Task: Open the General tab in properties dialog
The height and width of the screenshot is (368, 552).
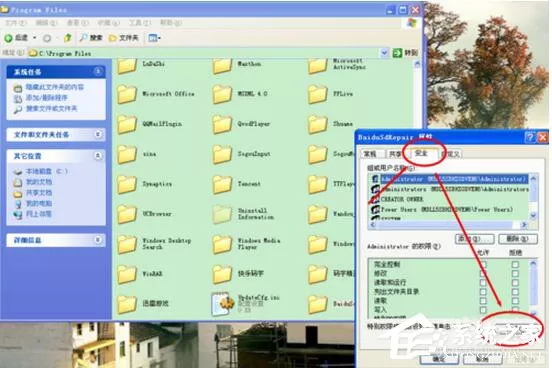Action: tap(370, 154)
